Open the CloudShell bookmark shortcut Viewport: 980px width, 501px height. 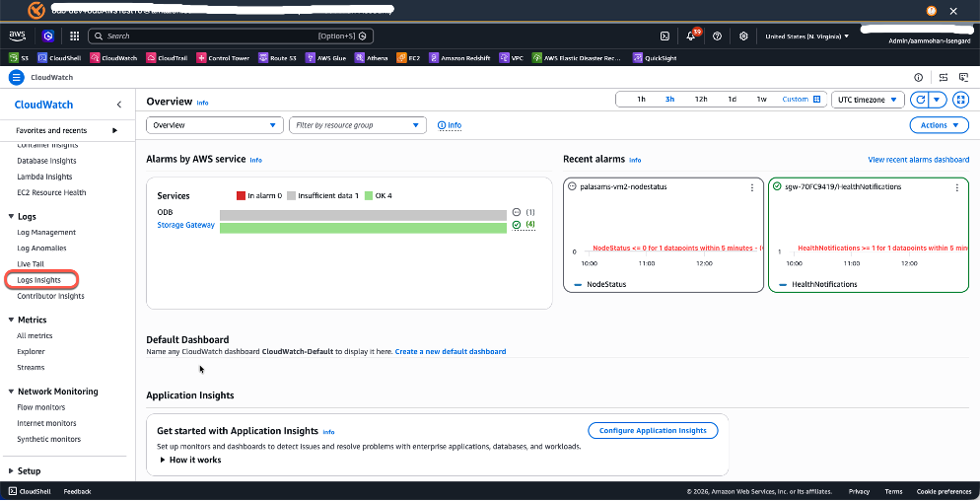[x=59, y=58]
